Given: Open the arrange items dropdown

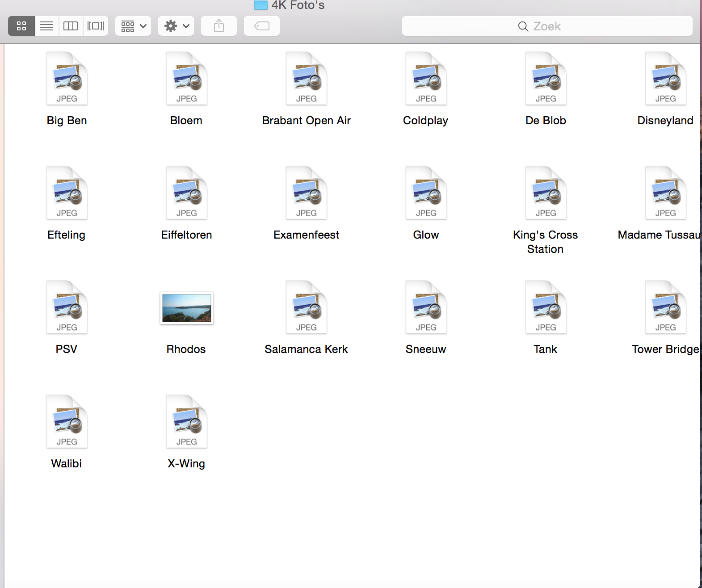Looking at the screenshot, I should click(133, 26).
